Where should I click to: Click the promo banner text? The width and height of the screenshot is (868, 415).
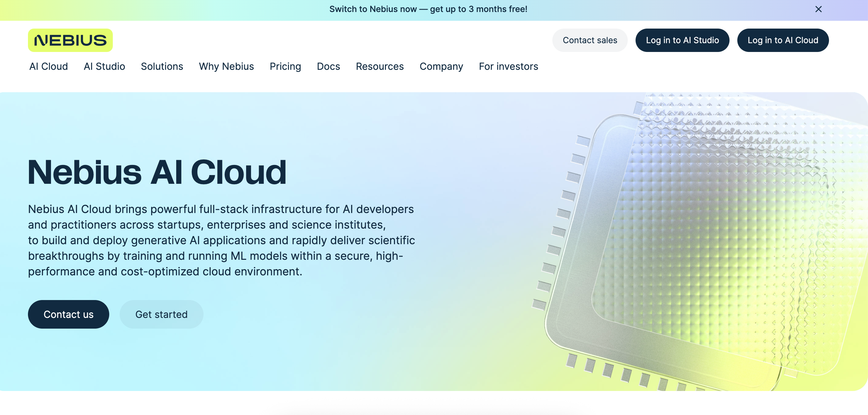[428, 9]
